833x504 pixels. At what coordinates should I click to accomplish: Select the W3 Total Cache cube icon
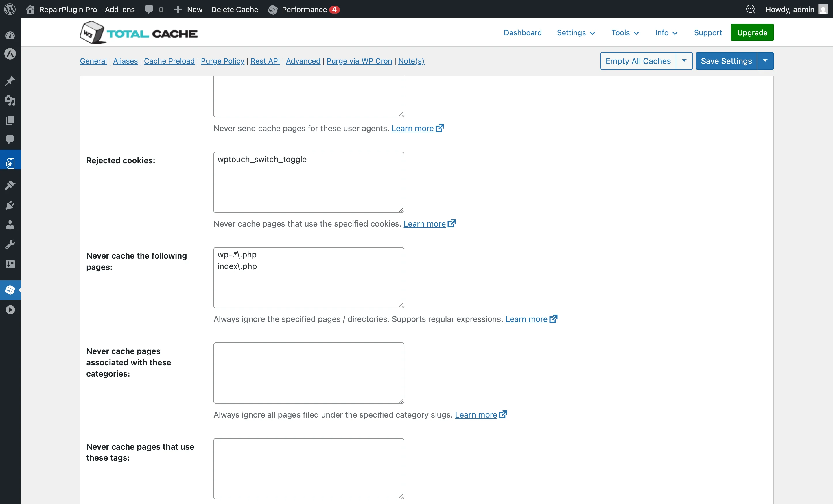(x=10, y=290)
